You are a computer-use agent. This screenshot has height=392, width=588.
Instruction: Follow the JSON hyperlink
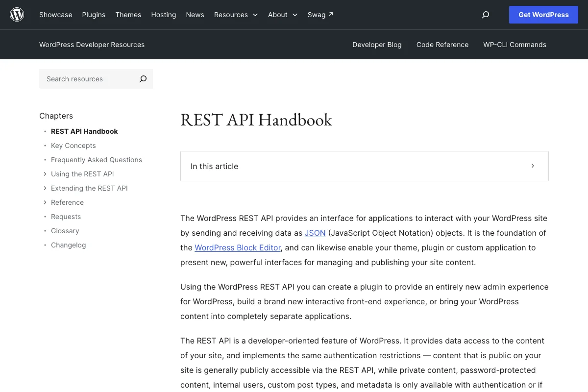pos(315,233)
